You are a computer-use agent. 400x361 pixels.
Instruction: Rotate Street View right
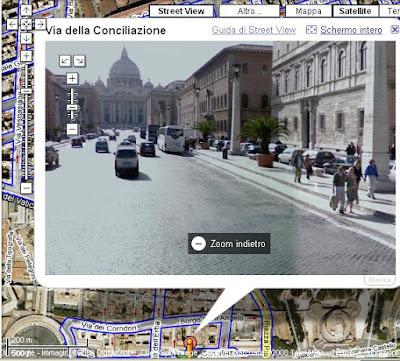(x=79, y=61)
